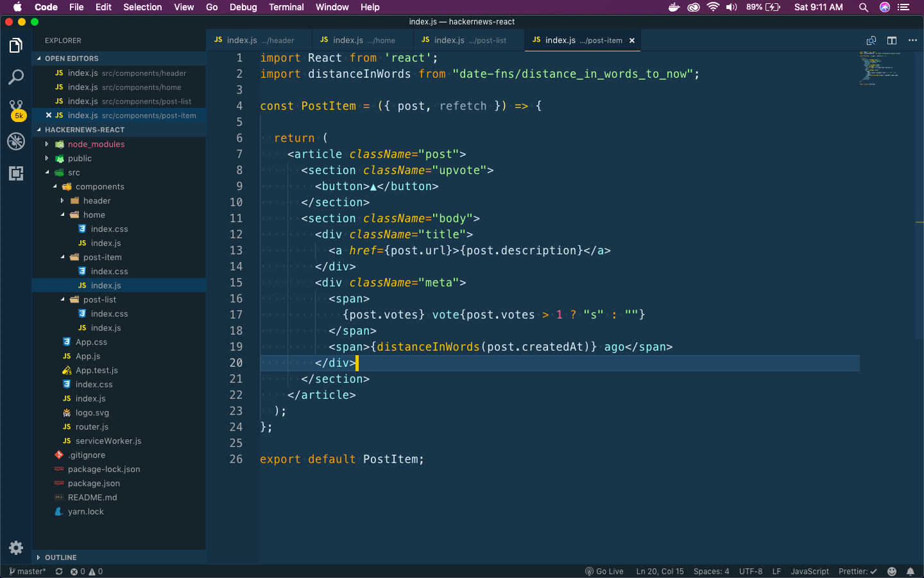This screenshot has height=578, width=924.
Task: Split the editor to the right
Action: [892, 40]
